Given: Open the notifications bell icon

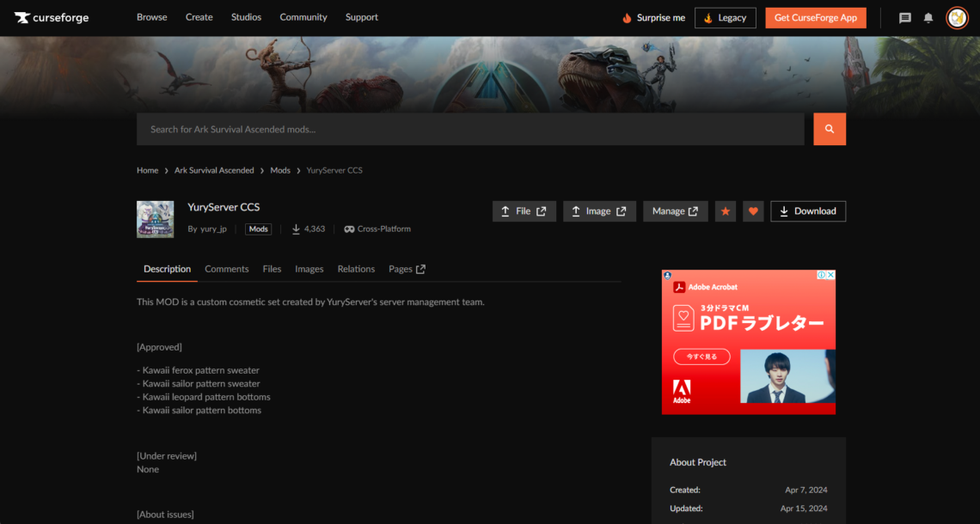Looking at the screenshot, I should [x=928, y=18].
